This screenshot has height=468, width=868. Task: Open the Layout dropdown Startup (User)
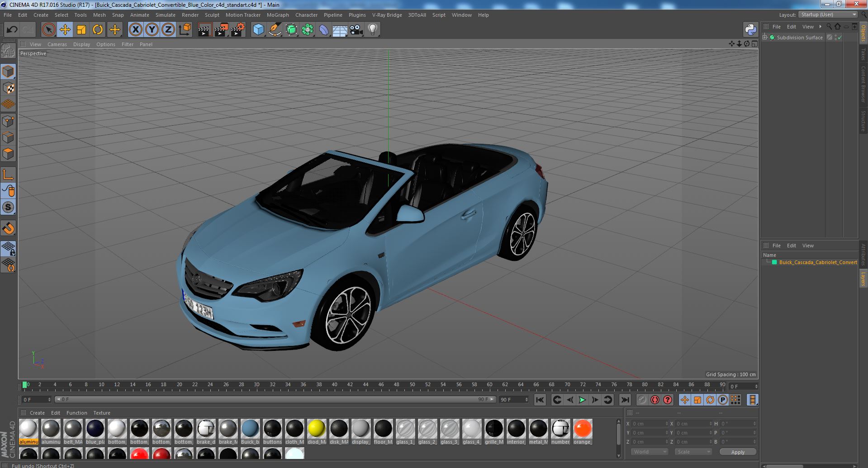click(828, 15)
